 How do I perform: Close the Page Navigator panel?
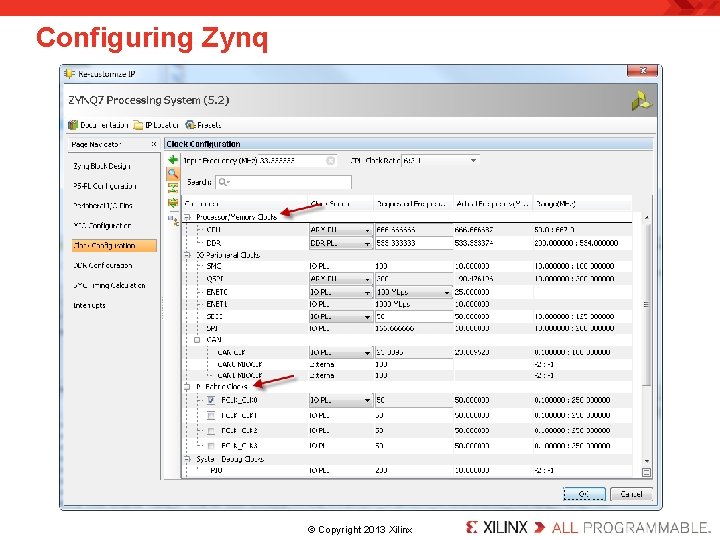(154, 144)
